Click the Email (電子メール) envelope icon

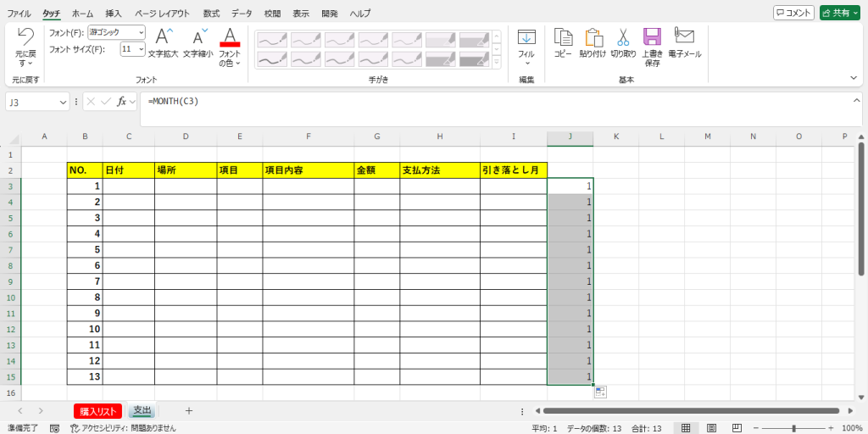point(684,36)
